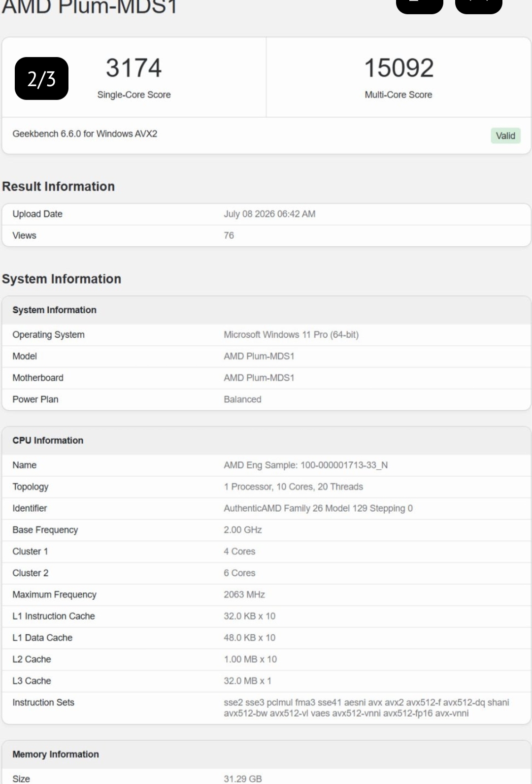Select the 15092 multi-core score number
The width and height of the screenshot is (532, 784).
(x=399, y=68)
